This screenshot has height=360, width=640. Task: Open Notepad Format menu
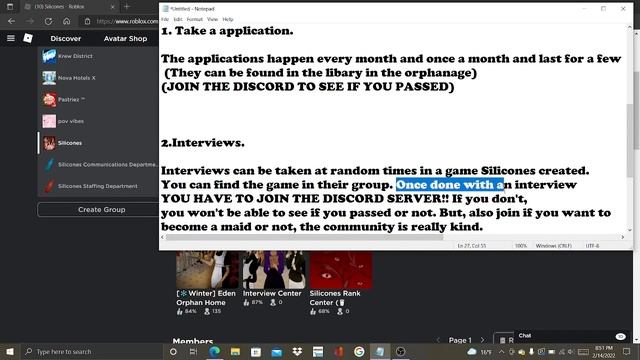[x=195, y=19]
